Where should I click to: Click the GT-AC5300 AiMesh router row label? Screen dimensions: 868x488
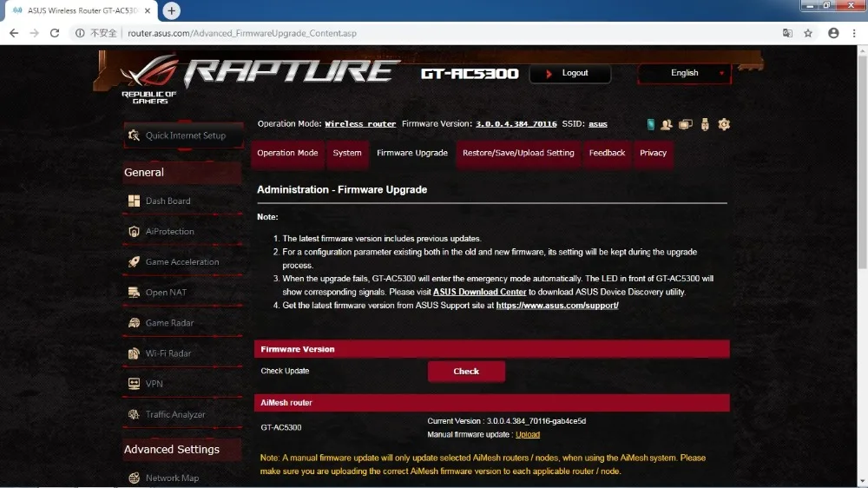(281, 427)
